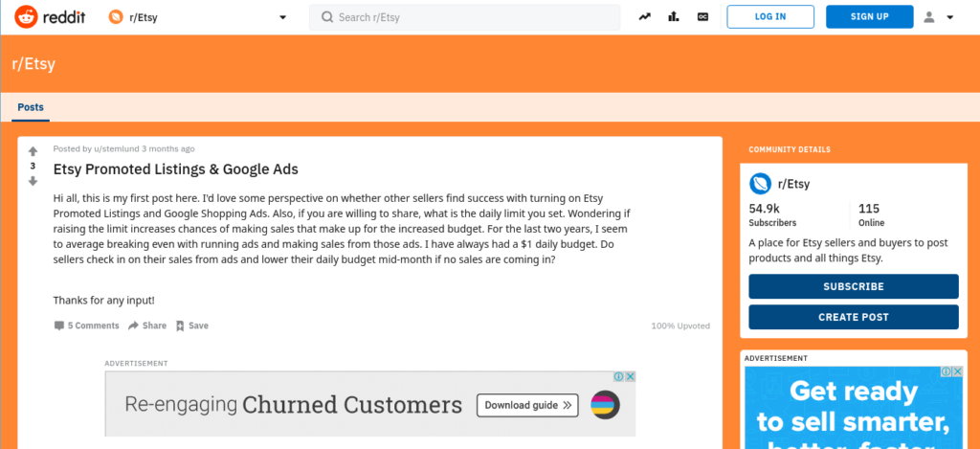This screenshot has height=449, width=980.
Task: Downvote the Etsy Promoted Listings post
Action: (x=33, y=181)
